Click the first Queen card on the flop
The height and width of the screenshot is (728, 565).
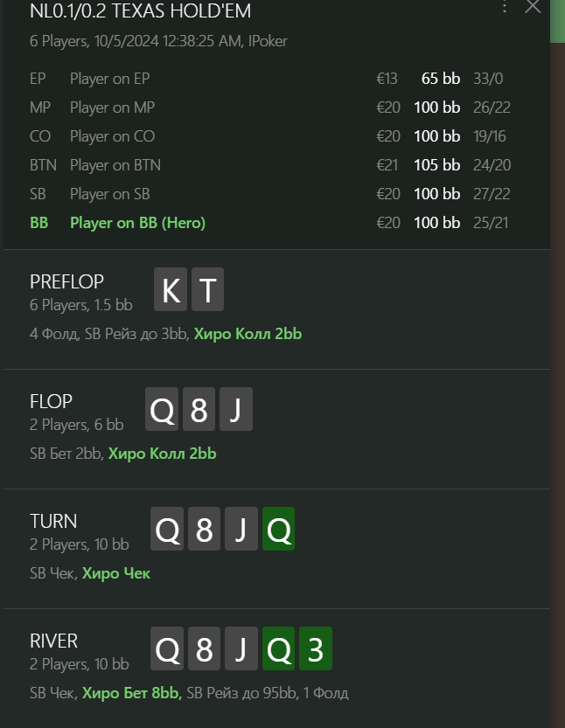point(163,410)
